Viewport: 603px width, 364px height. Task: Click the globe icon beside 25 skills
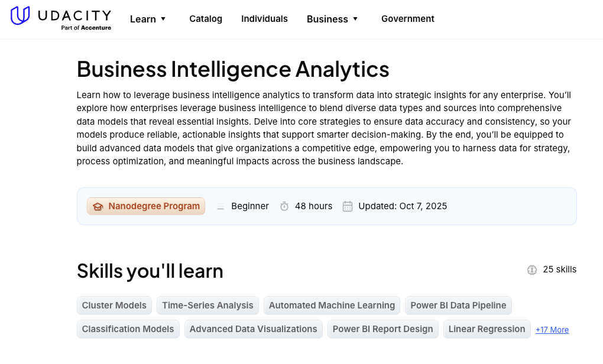coord(531,269)
